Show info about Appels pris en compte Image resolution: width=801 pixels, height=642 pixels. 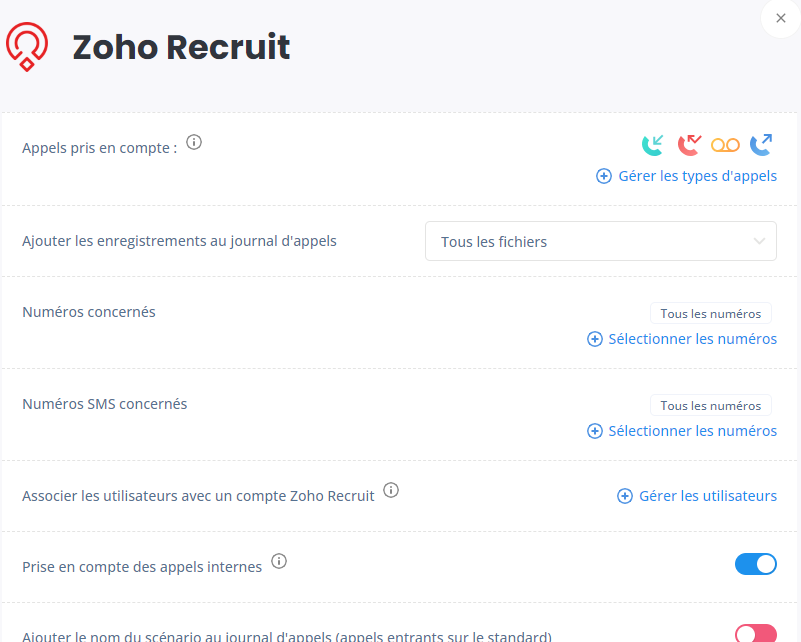(194, 142)
